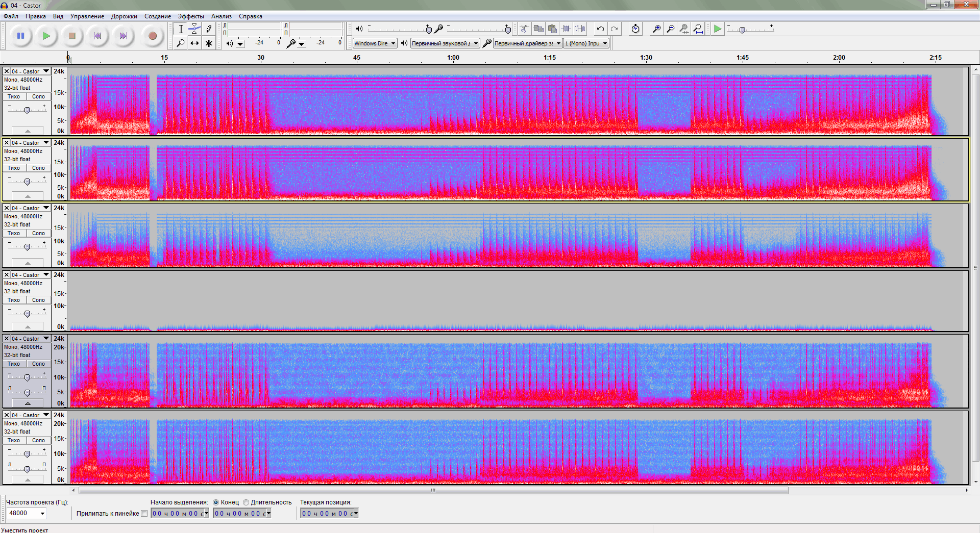Click the selection start time field

pyautogui.click(x=180, y=514)
